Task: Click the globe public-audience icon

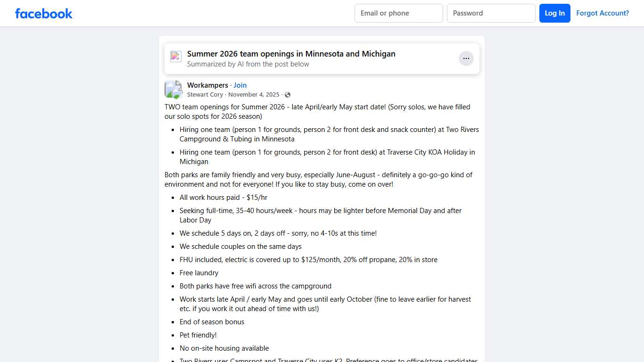Action: pos(288,95)
